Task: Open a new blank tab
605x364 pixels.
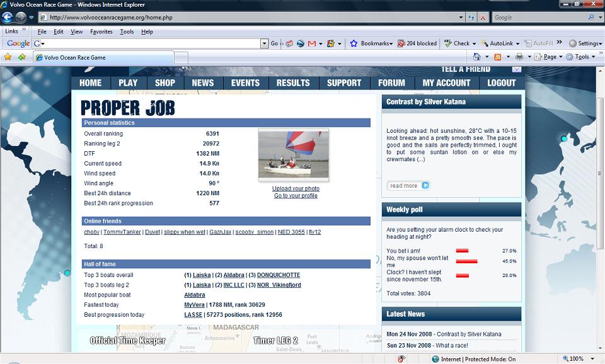Action: click(181, 58)
